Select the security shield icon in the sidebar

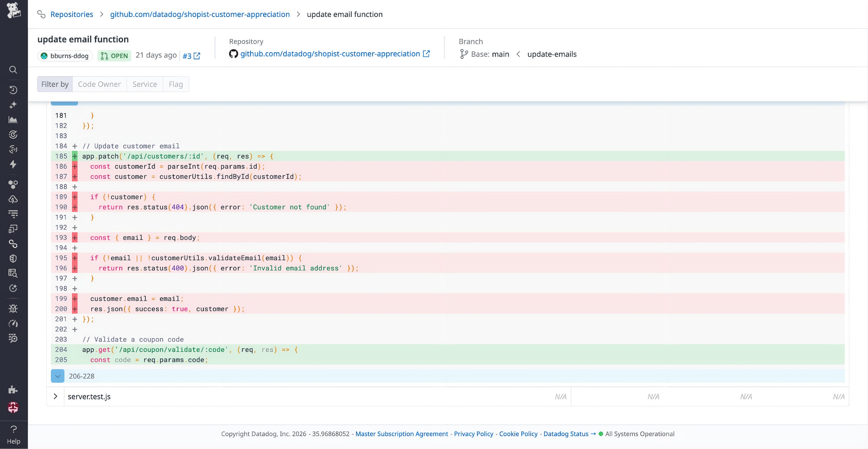pos(13,259)
